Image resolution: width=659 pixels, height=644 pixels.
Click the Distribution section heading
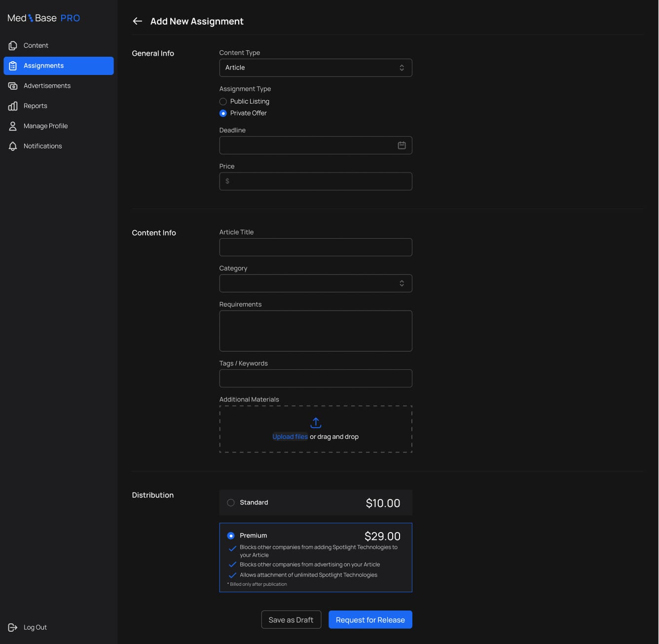point(153,495)
